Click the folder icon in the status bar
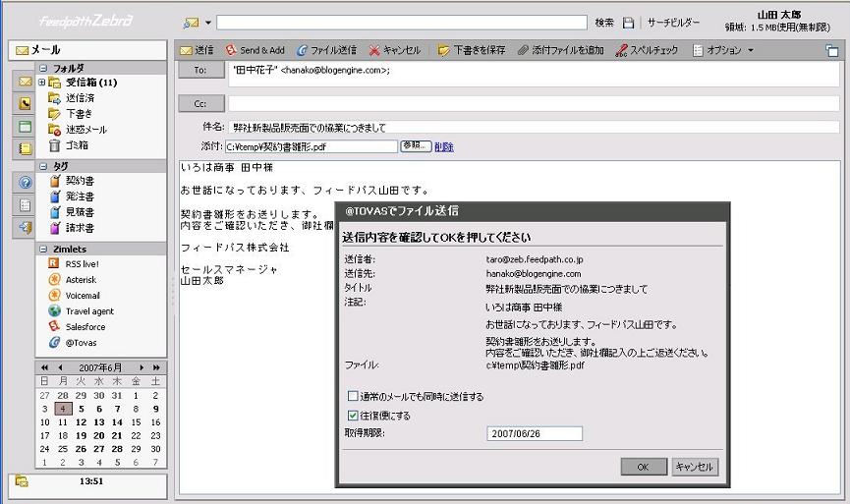Image resolution: width=850 pixels, height=504 pixels. coord(22,480)
